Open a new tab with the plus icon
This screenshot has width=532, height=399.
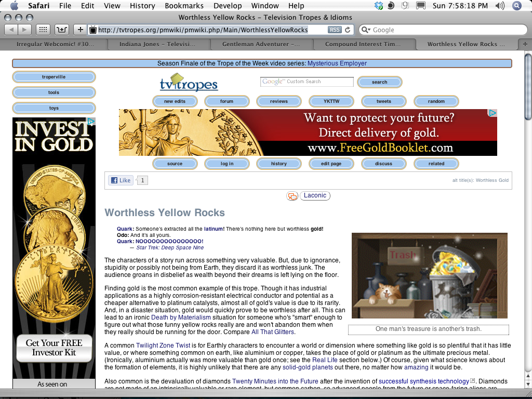click(x=525, y=44)
